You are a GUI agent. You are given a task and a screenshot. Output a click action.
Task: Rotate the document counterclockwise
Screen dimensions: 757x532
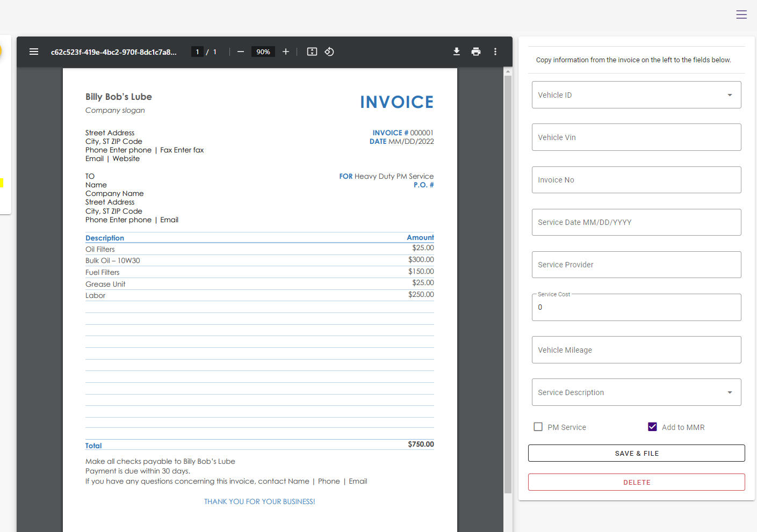point(329,52)
